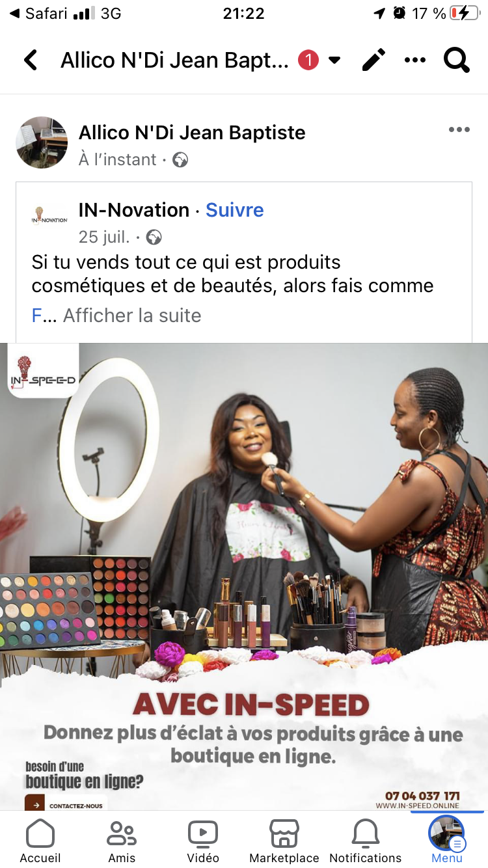The width and height of the screenshot is (488, 868).
Task: Open the Menu profile tab
Action: click(x=447, y=841)
